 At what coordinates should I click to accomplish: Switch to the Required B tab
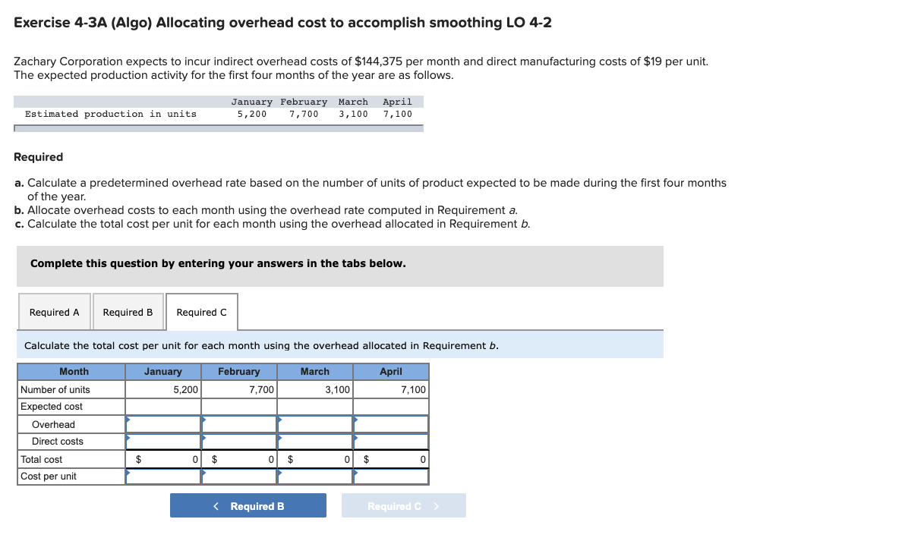pyautogui.click(x=128, y=312)
